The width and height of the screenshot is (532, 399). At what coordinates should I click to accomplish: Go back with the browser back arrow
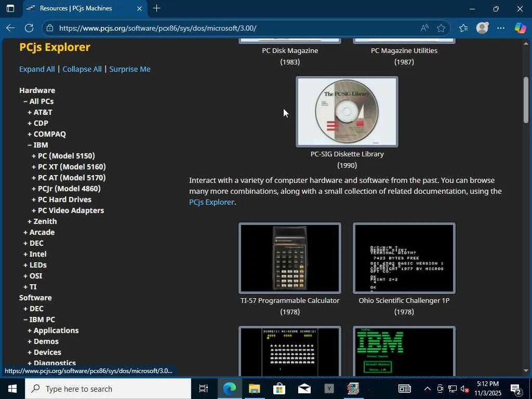(x=10, y=28)
